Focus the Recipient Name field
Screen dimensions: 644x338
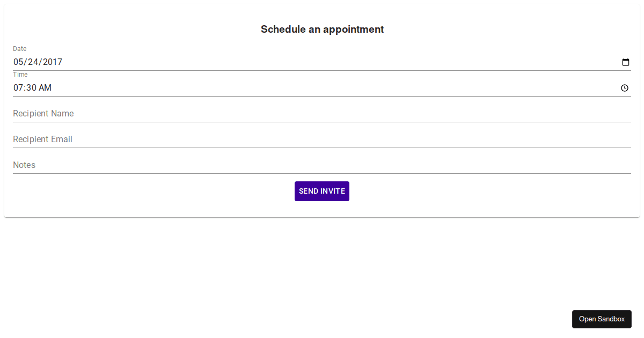tap(322, 113)
